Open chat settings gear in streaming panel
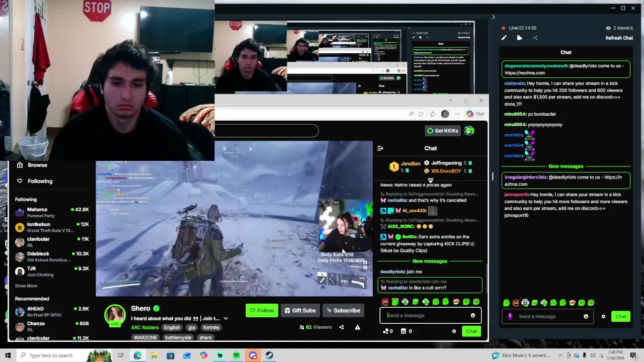Screen dimensions: 644x362 click(603, 316)
